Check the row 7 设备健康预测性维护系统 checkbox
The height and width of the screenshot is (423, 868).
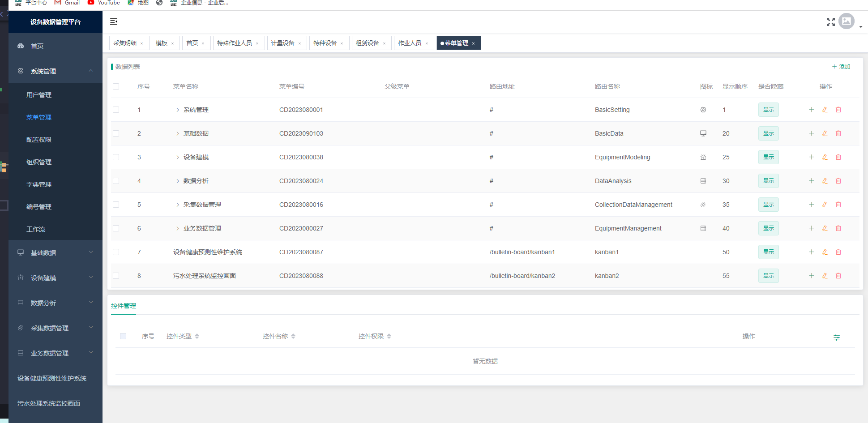[116, 252]
